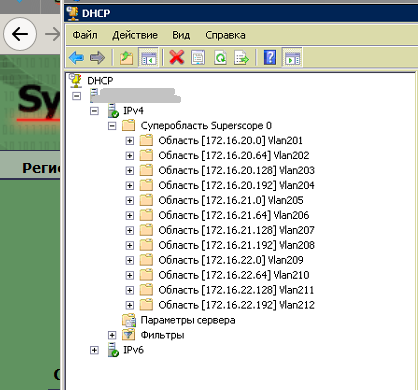Viewport: 418px width, 390px height.
Task: Select Область [172.16.20.64] Vlan202 label
Action: point(234,155)
